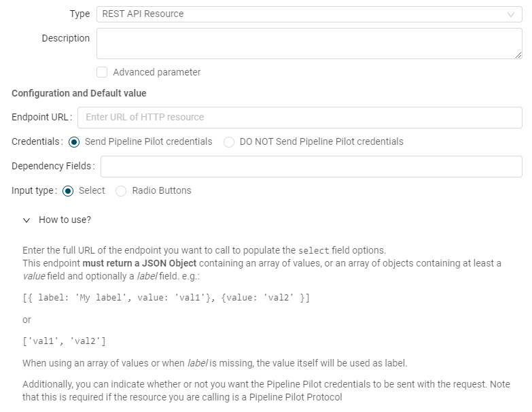
Task: Collapse the How to use? section chevron
Action: coord(26,220)
